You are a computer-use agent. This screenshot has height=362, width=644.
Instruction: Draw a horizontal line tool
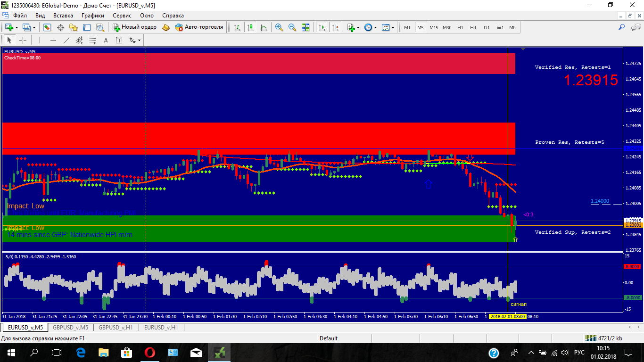coord(53,40)
